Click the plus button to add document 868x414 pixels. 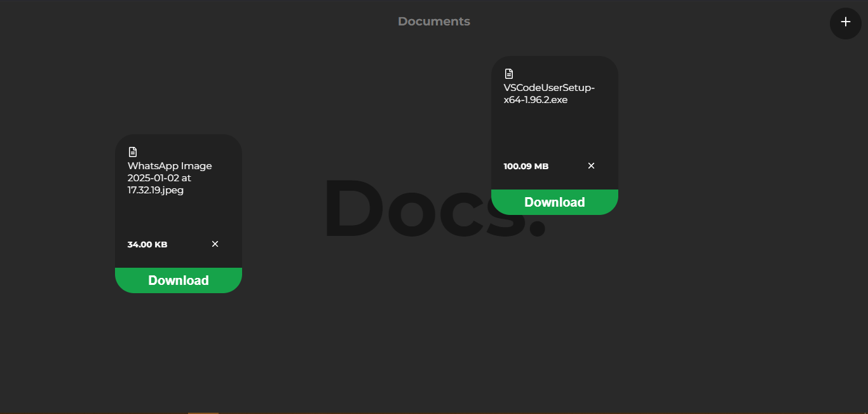pos(845,22)
